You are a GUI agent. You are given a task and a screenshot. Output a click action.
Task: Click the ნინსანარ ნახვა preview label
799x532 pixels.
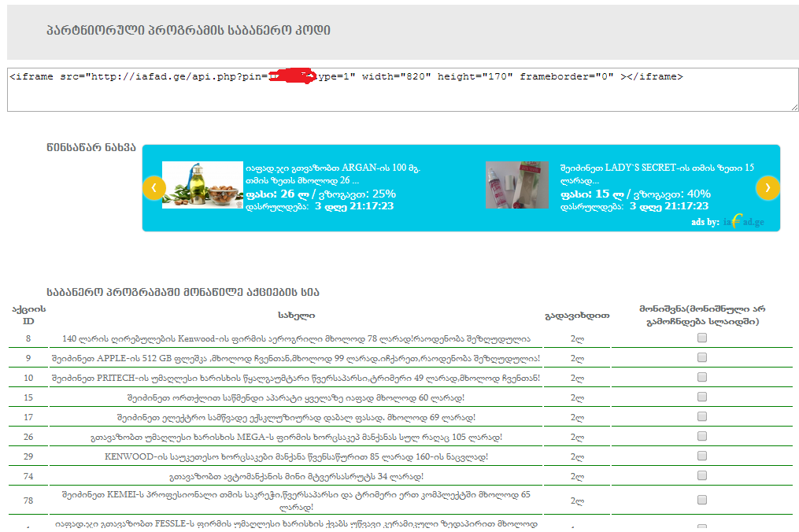91,148
